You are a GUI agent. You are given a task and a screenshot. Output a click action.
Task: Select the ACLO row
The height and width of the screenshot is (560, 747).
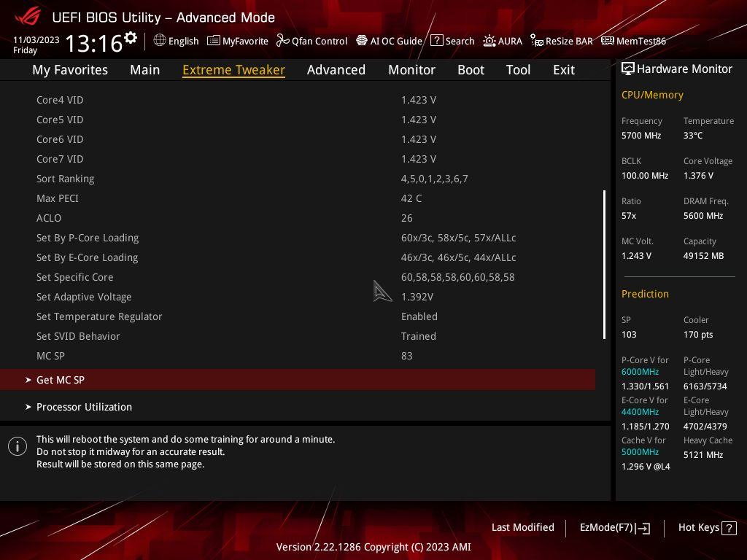(298, 218)
